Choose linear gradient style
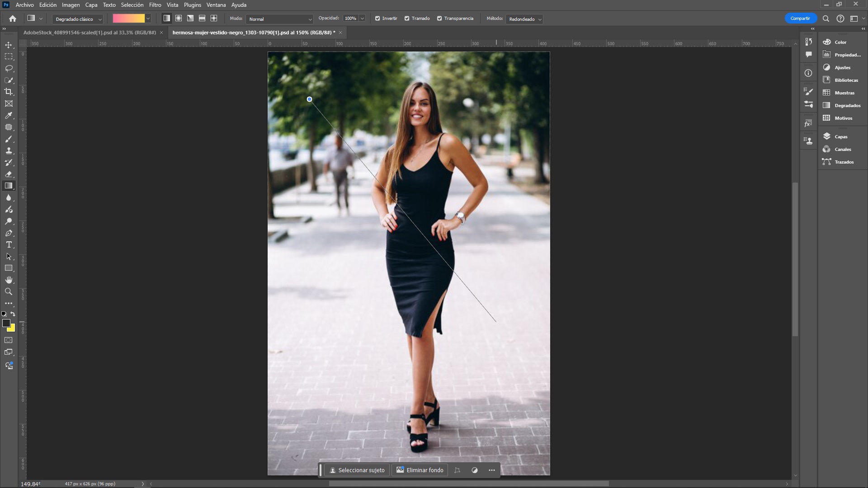This screenshot has height=488, width=868. pyautogui.click(x=167, y=19)
